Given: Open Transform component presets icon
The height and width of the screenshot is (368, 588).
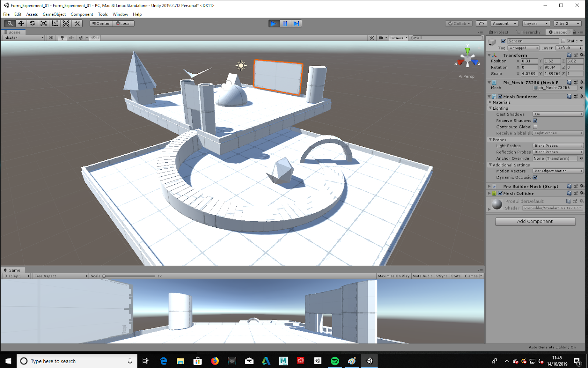Looking at the screenshot, I should [x=576, y=55].
